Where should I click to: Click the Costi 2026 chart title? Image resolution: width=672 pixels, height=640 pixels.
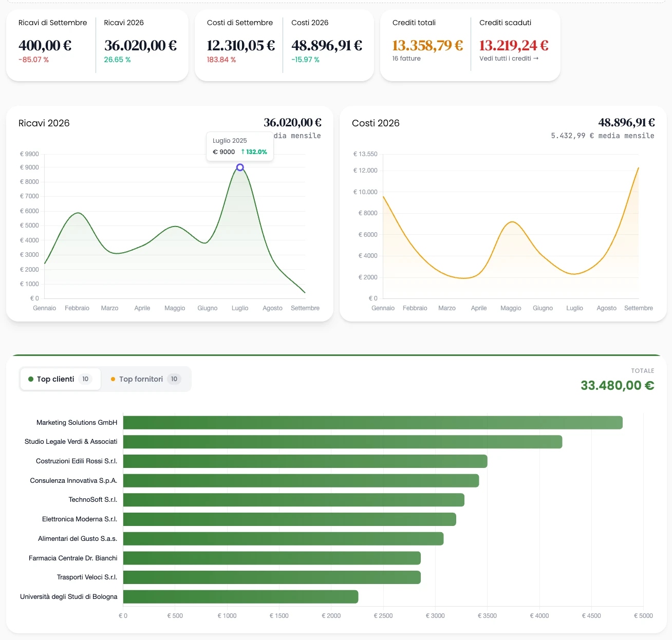click(376, 123)
